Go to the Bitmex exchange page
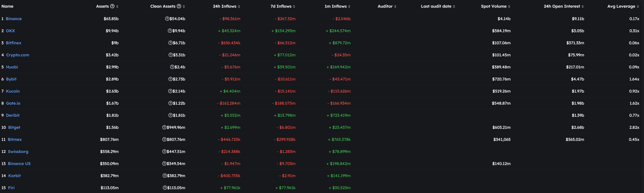644x193 pixels. [15, 139]
